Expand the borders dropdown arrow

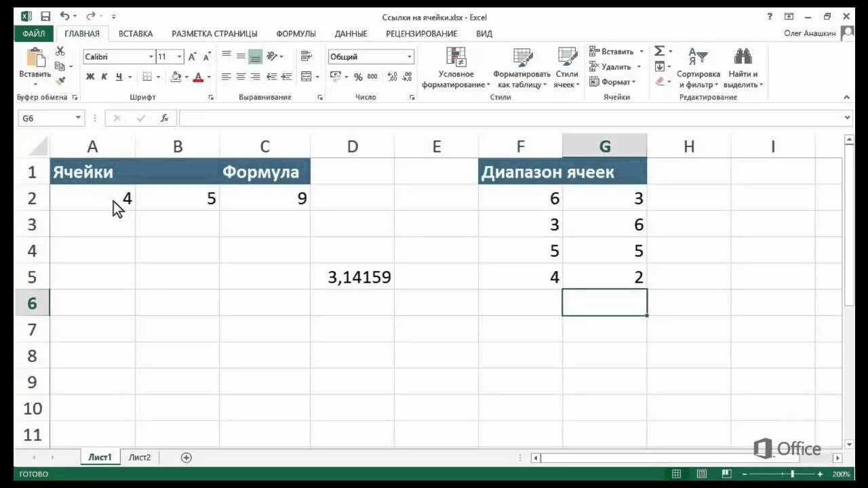pos(158,77)
